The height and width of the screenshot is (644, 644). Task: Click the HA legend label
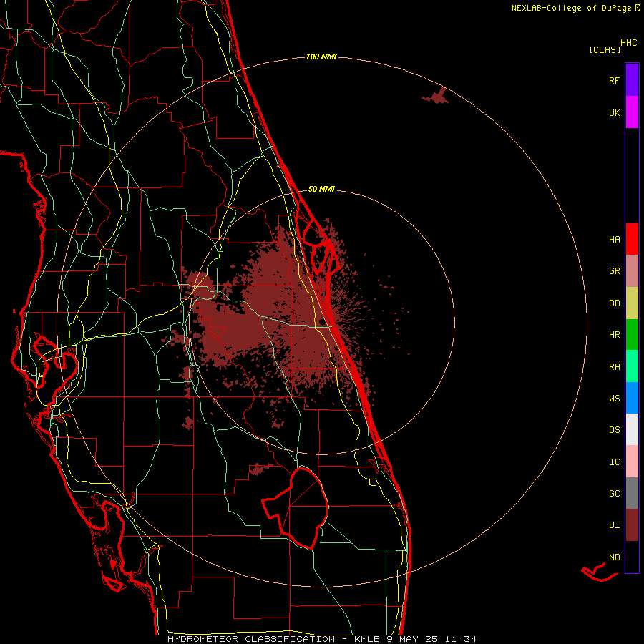(x=614, y=240)
